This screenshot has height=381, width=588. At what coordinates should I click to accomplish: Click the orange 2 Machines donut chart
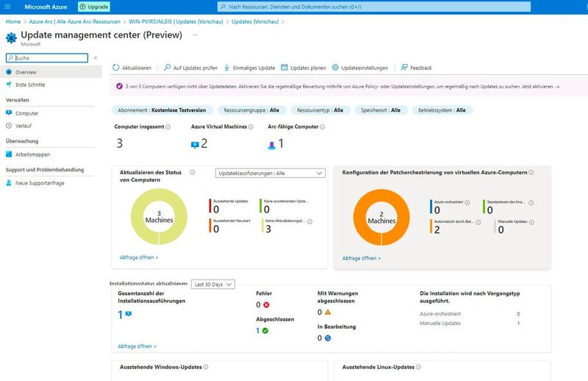pos(381,217)
